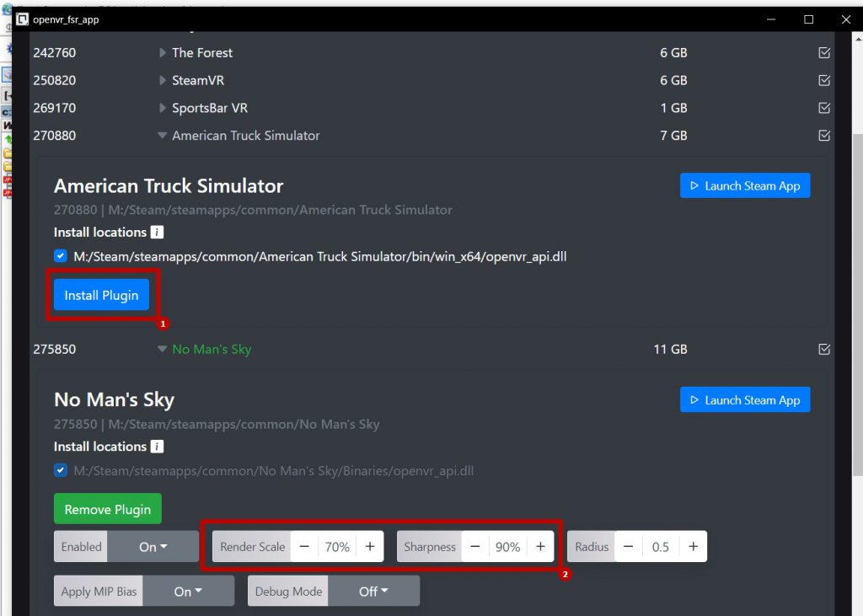863x616 pixels.
Task: Click the green No Man's Sky row title
Action: click(x=212, y=349)
